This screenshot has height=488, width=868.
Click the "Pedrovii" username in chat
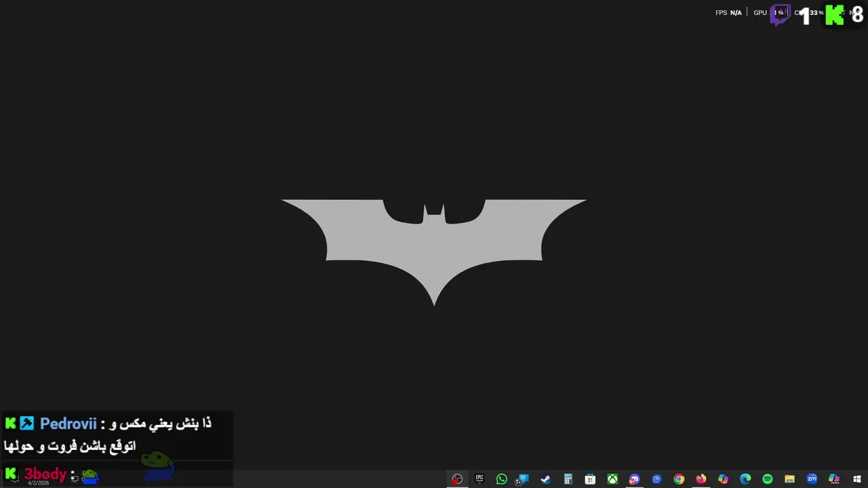coord(68,424)
